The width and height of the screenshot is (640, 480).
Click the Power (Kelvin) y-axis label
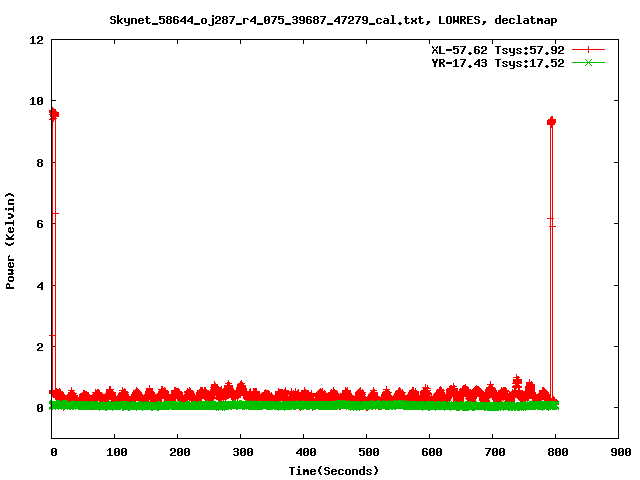(x=10, y=241)
